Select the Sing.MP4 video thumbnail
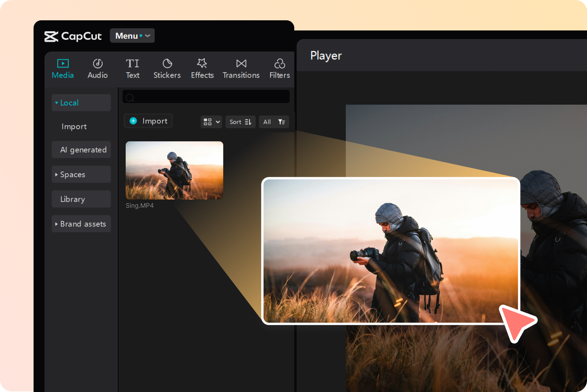 coord(174,170)
